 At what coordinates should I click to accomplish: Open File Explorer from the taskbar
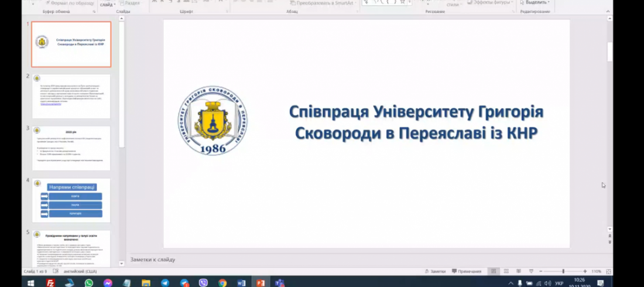(x=146, y=283)
